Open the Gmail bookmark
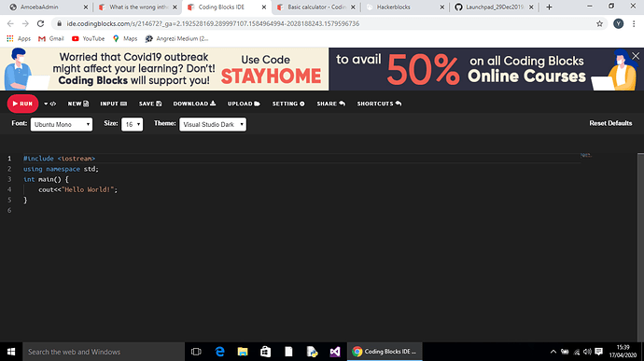The width and height of the screenshot is (644, 361). point(51,38)
